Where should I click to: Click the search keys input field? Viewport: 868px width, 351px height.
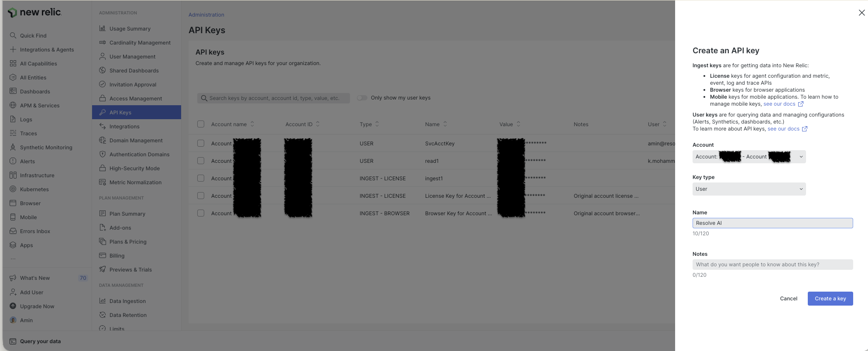274,98
